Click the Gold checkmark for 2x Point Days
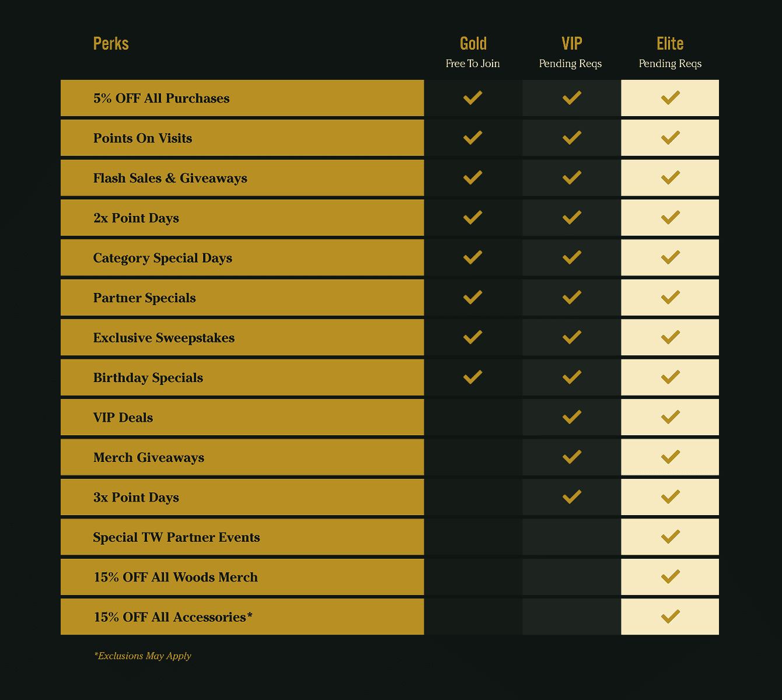782x700 pixels. pos(473,217)
